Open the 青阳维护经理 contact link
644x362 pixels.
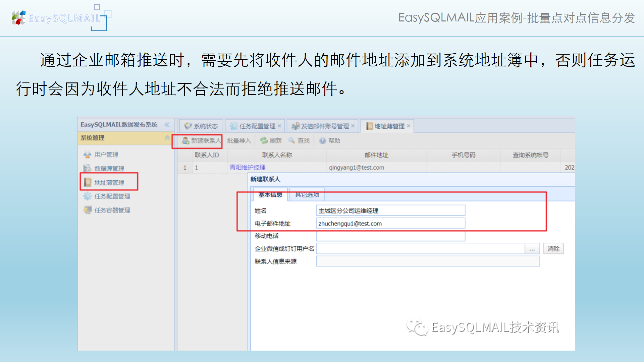coord(248,168)
